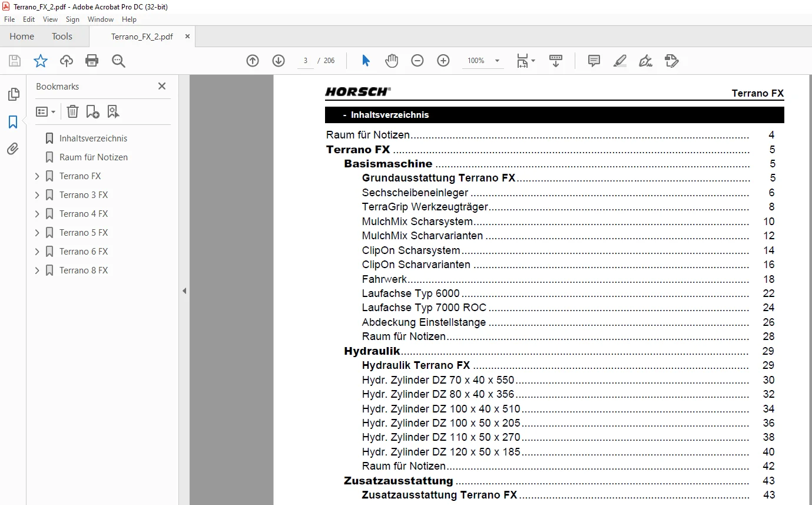Viewport: 812px width, 505px height.
Task: Click the Print file icon
Action: pos(92,61)
